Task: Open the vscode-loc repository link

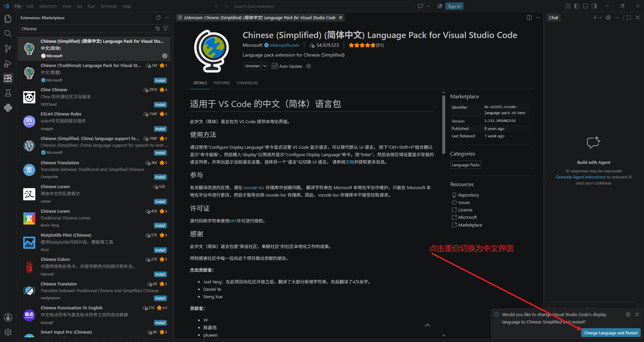Action: click(x=254, y=187)
